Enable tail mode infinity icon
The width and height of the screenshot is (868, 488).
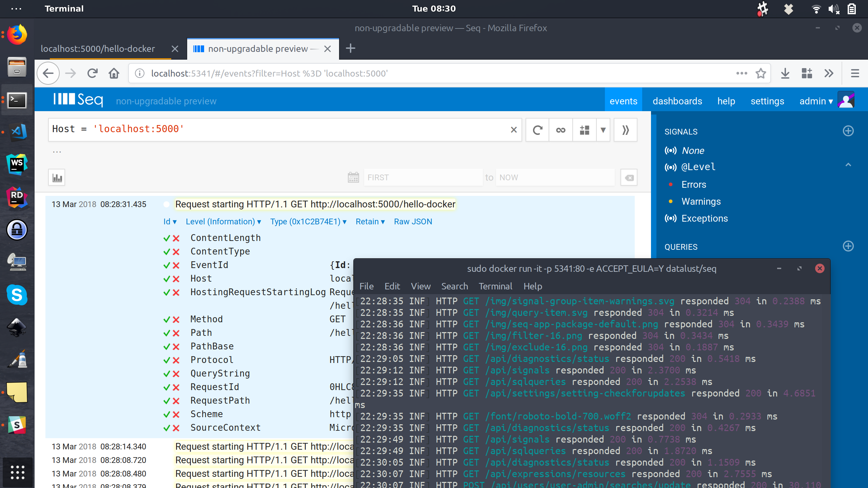pyautogui.click(x=561, y=130)
